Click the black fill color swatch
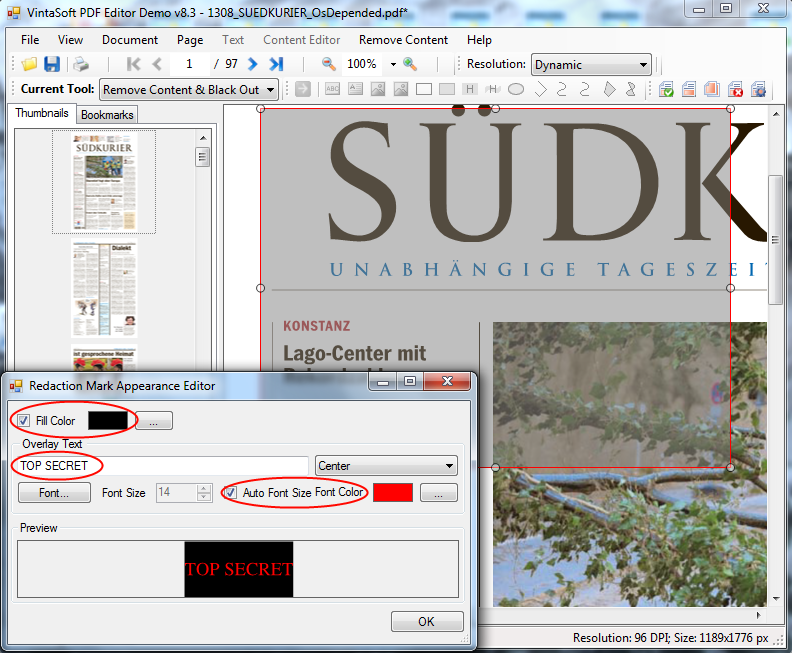 [x=108, y=421]
